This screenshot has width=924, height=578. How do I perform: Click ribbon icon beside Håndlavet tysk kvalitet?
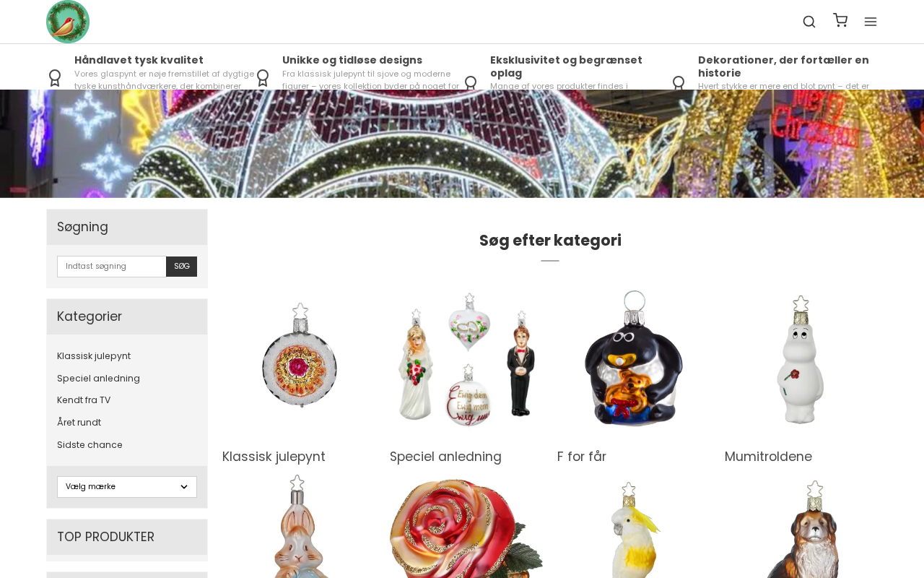click(x=55, y=78)
